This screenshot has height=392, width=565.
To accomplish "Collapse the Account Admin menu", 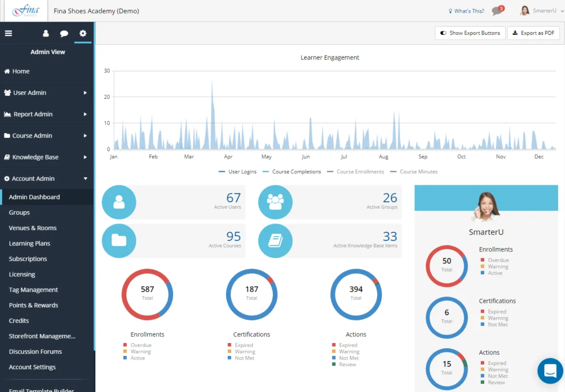I will (x=47, y=179).
